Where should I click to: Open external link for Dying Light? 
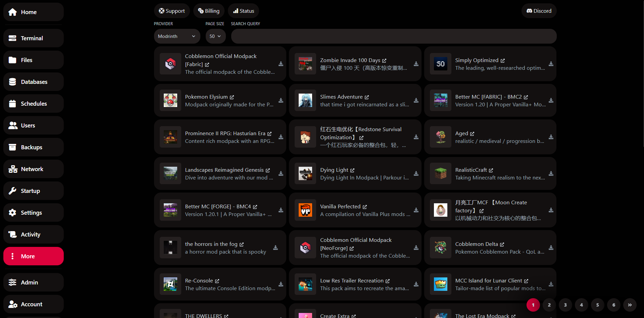(352, 170)
